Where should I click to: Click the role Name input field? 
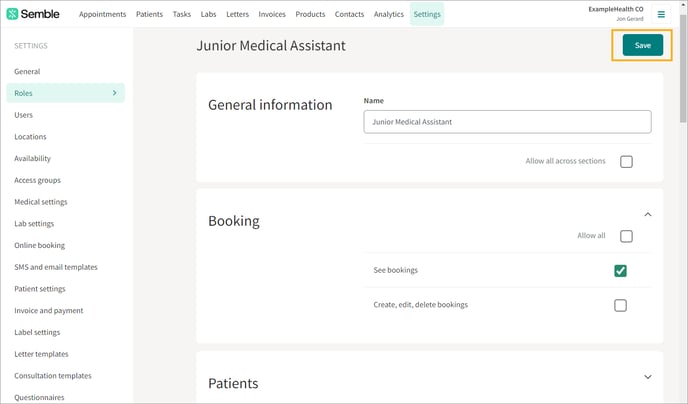point(507,122)
